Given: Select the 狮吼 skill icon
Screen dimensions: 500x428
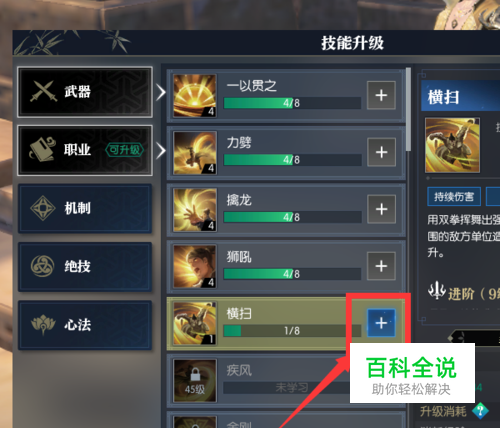Looking at the screenshot, I should pyautogui.click(x=195, y=267).
